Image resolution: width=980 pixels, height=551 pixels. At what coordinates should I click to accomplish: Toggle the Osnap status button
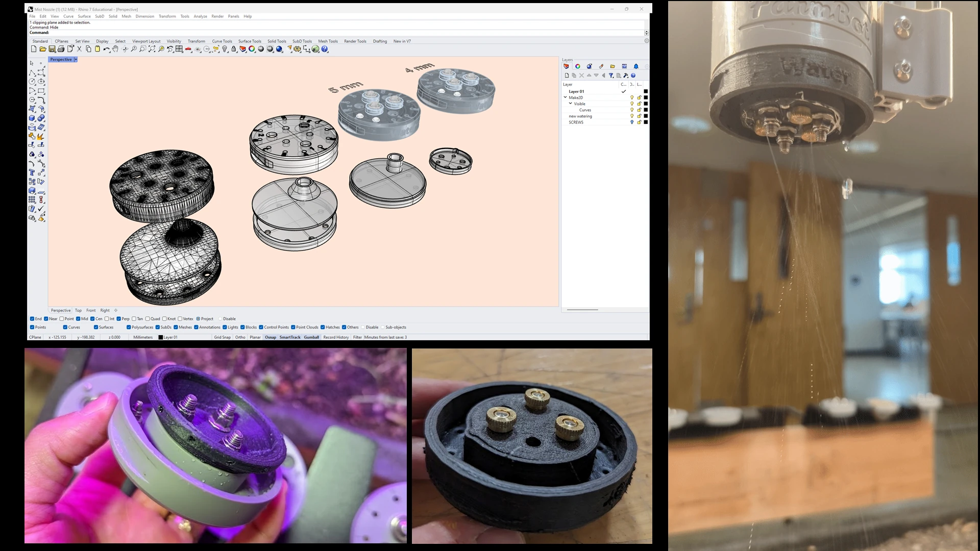[x=271, y=337]
